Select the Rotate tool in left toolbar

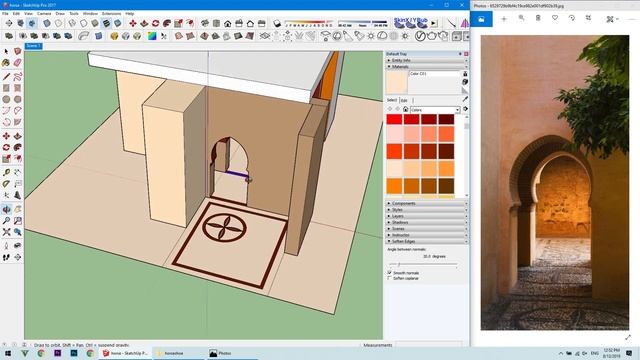pos(6,147)
